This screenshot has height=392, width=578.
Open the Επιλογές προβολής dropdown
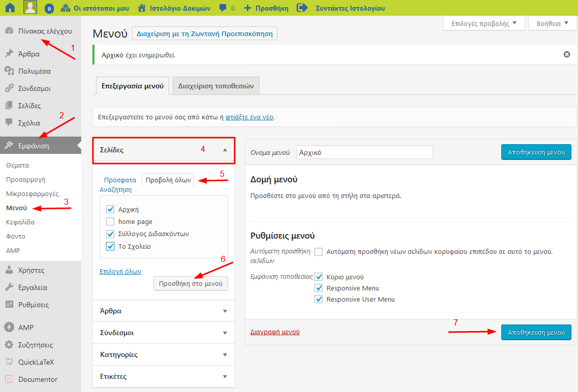tap(480, 23)
